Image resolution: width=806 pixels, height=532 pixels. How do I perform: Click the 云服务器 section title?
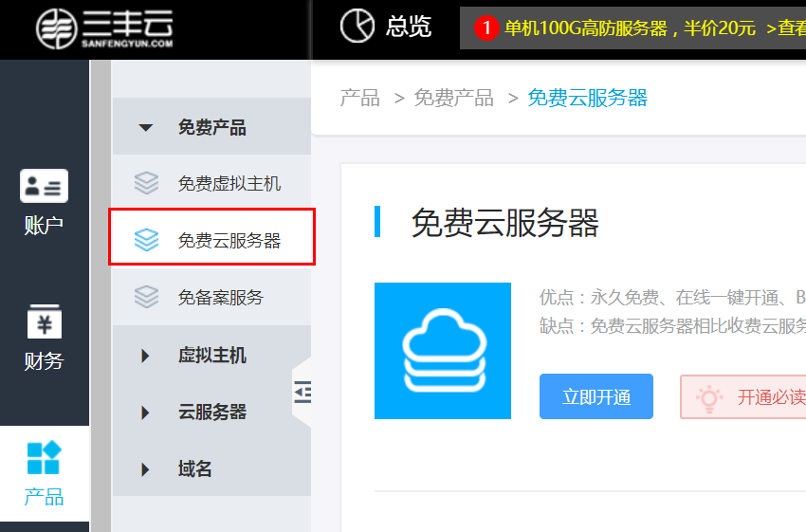pyautogui.click(x=211, y=413)
